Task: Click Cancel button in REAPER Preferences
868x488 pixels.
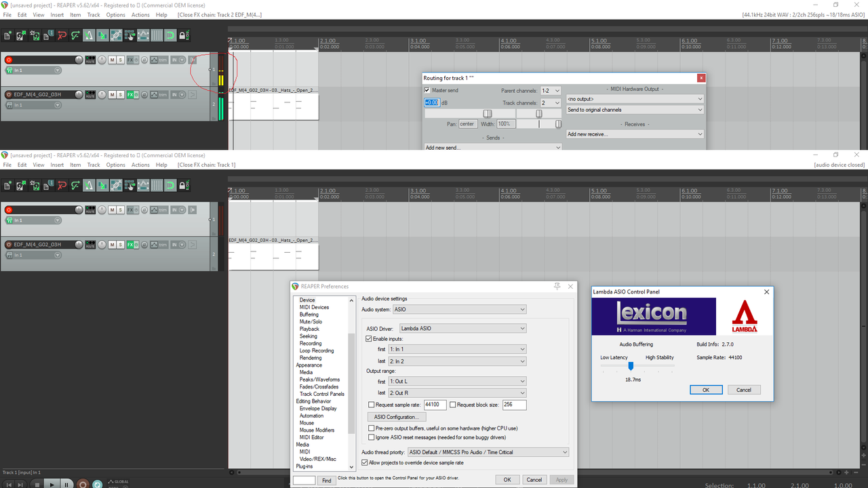Action: pos(534,479)
